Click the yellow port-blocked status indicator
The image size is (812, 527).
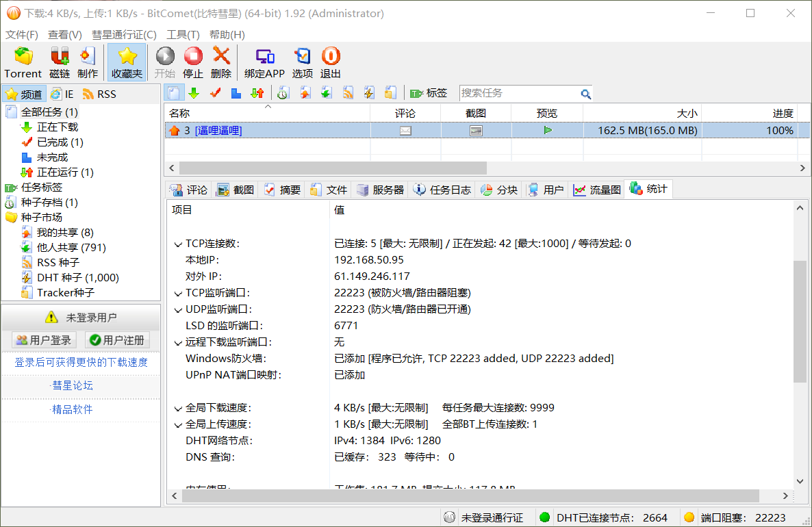tap(689, 517)
